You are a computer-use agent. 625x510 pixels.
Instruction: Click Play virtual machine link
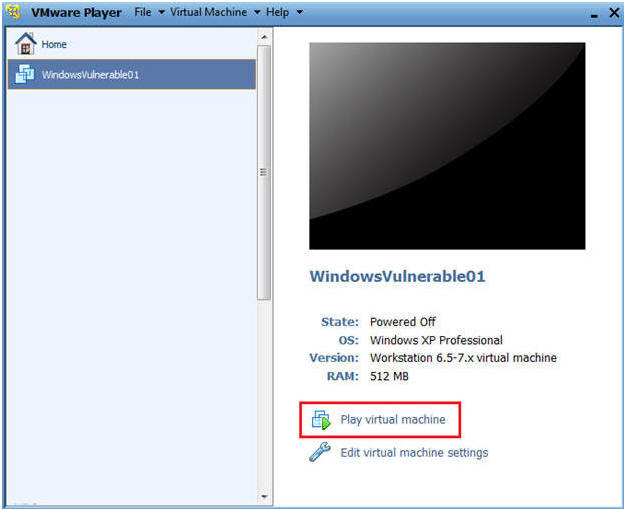click(393, 419)
